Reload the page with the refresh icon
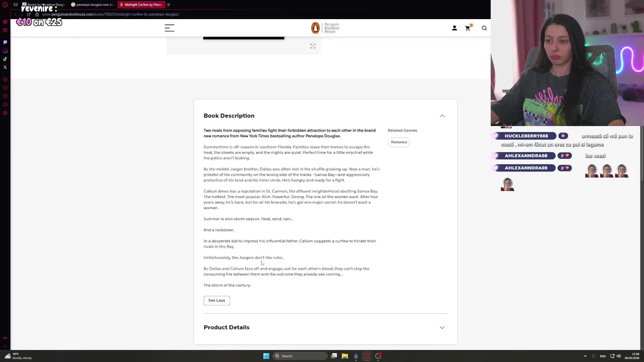 point(29,14)
